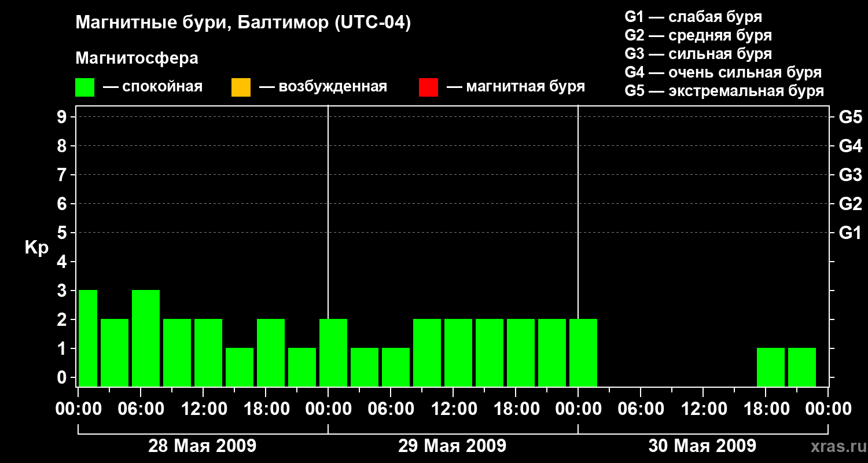Image resolution: width=868 pixels, height=463 pixels.
Task: Click the '00:00' label between 29 and 30 Мая
Action: click(x=579, y=409)
